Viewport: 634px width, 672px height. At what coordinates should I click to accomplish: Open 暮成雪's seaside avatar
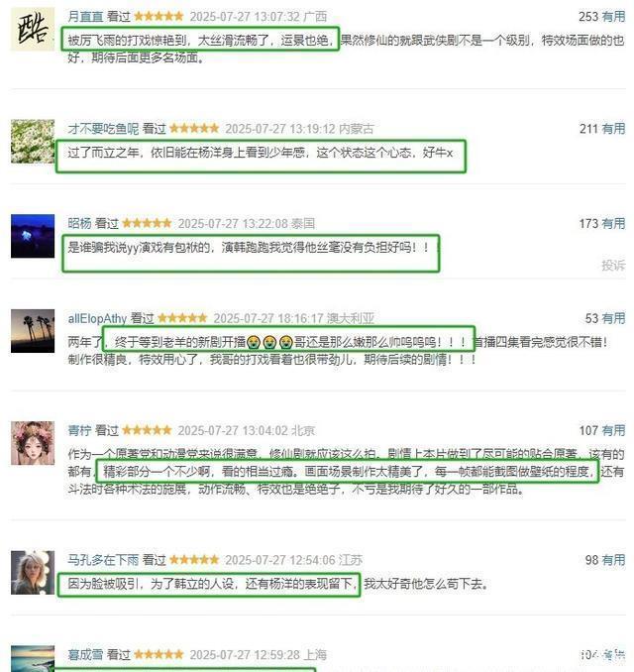33,659
